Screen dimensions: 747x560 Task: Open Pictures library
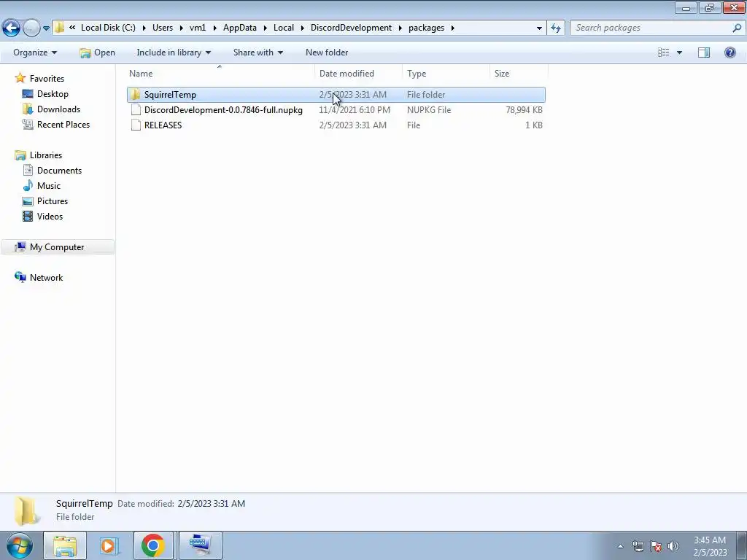53,201
